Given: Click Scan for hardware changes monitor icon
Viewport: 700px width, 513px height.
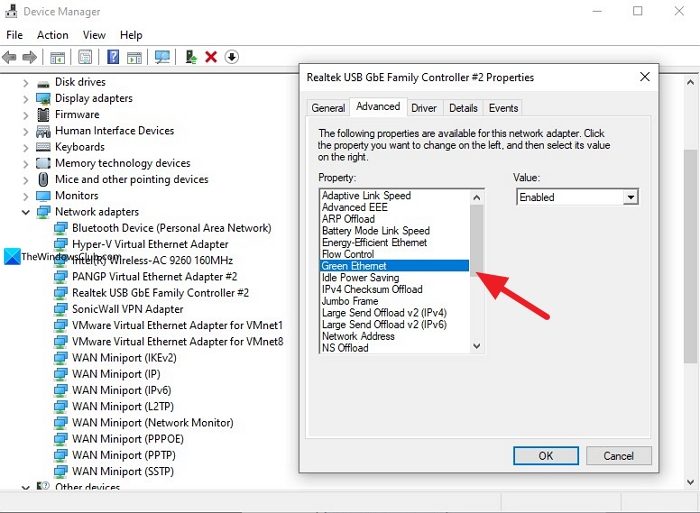Looking at the screenshot, I should pyautogui.click(x=162, y=57).
